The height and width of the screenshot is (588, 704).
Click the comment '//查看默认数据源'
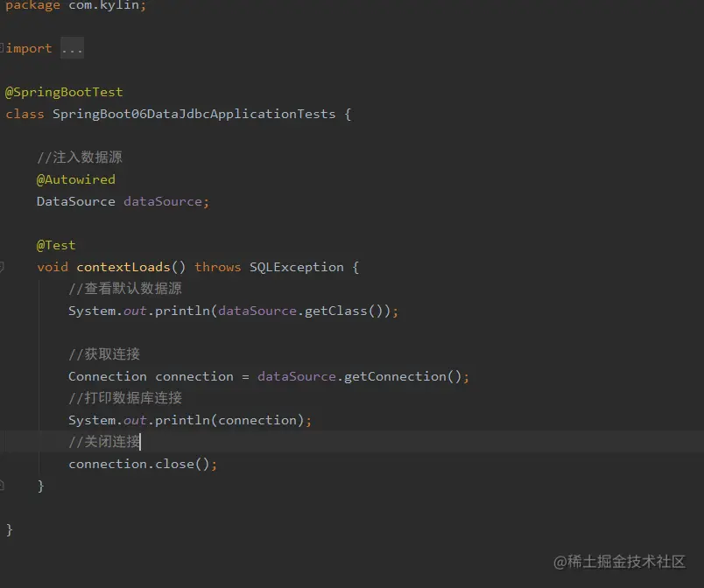125,289
